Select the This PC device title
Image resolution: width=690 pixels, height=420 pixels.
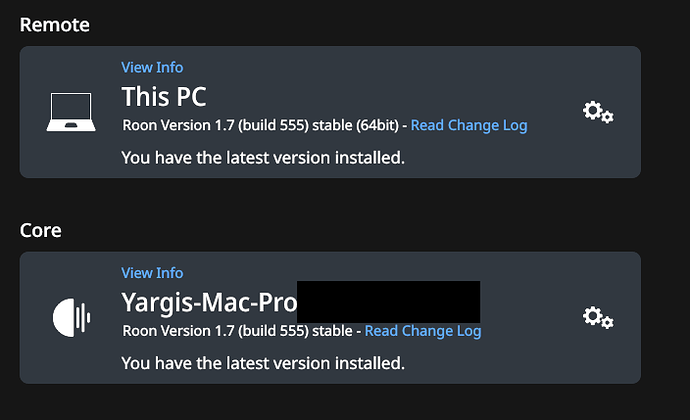click(x=164, y=96)
